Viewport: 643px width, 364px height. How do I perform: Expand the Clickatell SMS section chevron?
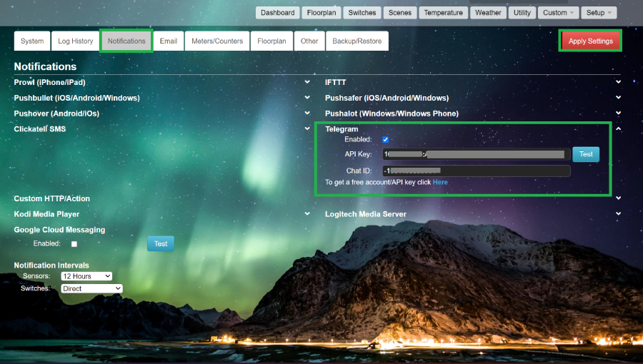pos(306,129)
